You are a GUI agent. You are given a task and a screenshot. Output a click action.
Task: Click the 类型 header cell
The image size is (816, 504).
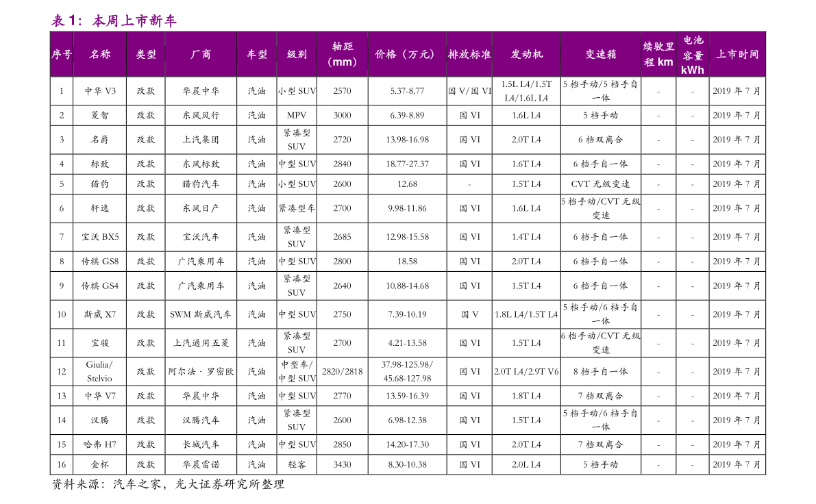(145, 54)
